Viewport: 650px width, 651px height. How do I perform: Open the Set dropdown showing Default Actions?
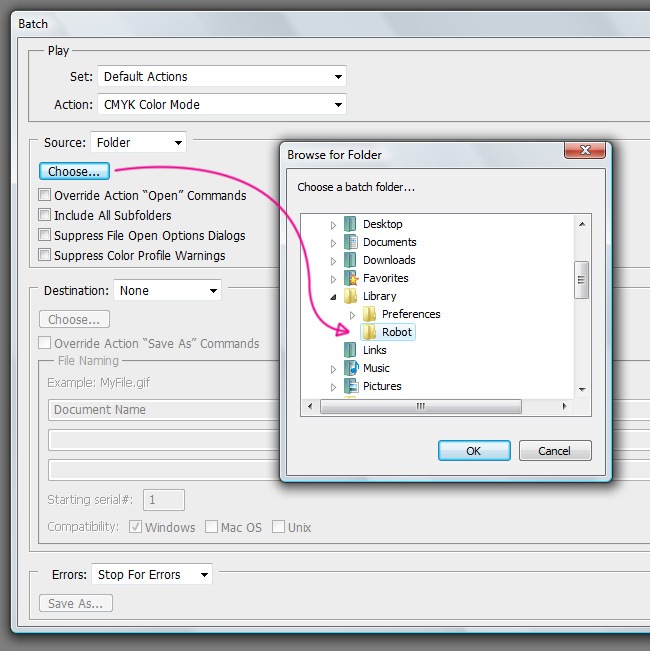(221, 76)
